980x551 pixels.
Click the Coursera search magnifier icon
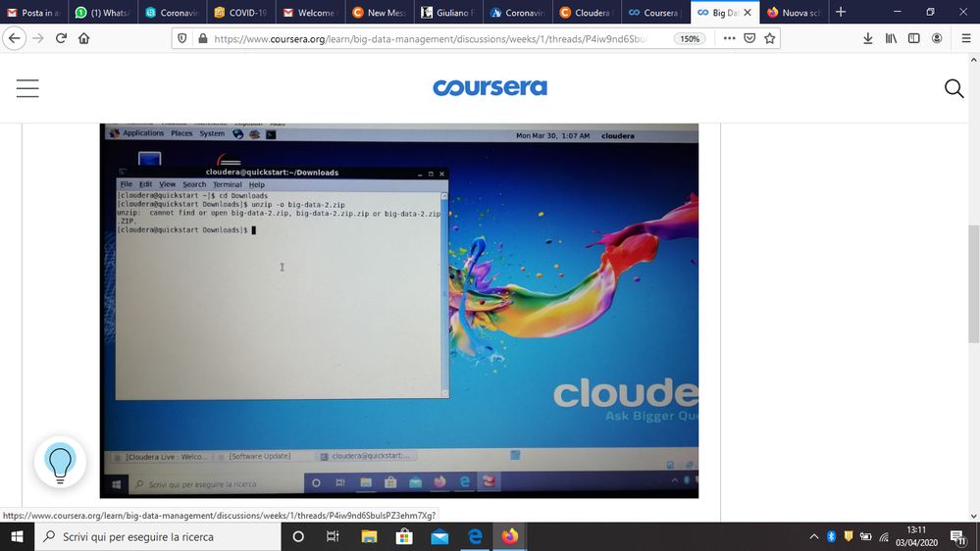coord(954,88)
